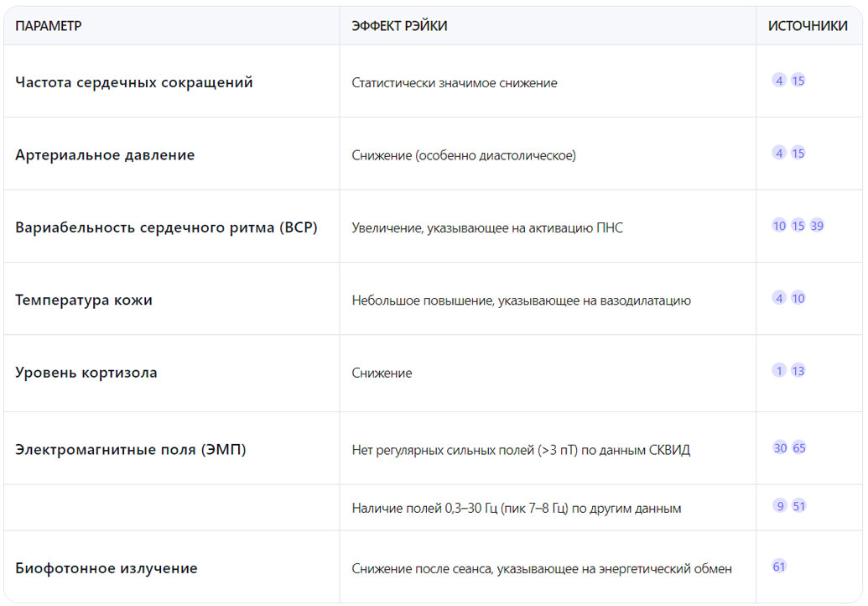868x606 pixels.
Task: Click the Статистически значимое снижение effect text
Action: point(455,83)
